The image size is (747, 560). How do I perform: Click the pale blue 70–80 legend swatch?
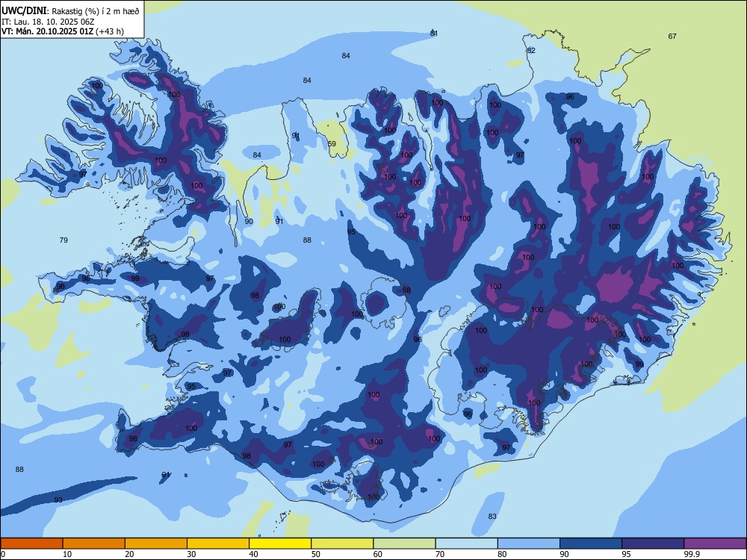coord(467,544)
